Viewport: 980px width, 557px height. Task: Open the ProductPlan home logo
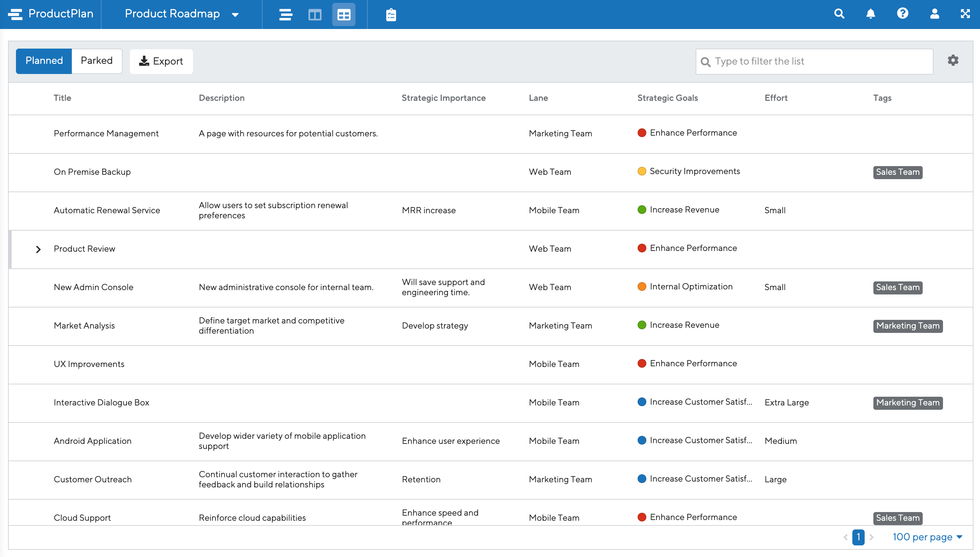coord(50,14)
